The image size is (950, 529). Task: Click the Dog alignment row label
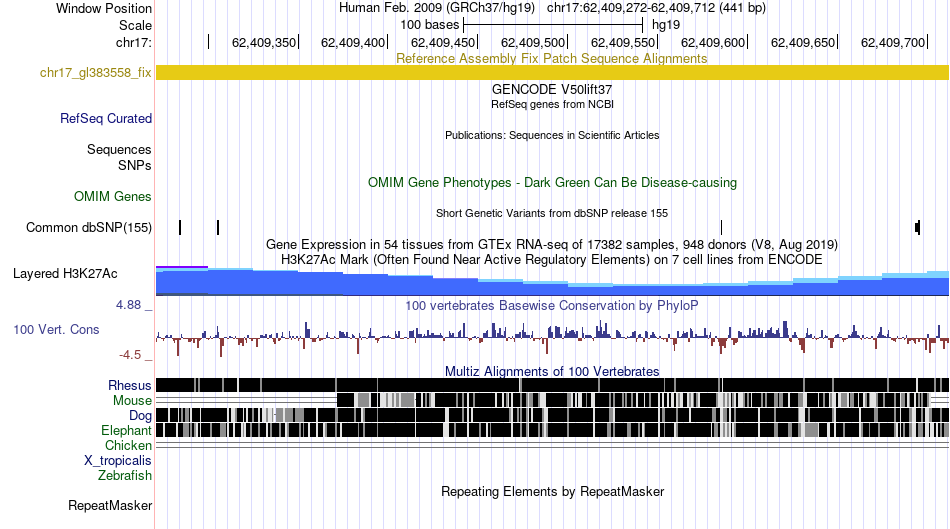tap(140, 415)
